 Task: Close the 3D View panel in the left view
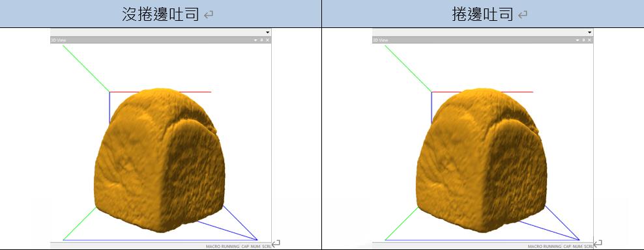(x=268, y=40)
